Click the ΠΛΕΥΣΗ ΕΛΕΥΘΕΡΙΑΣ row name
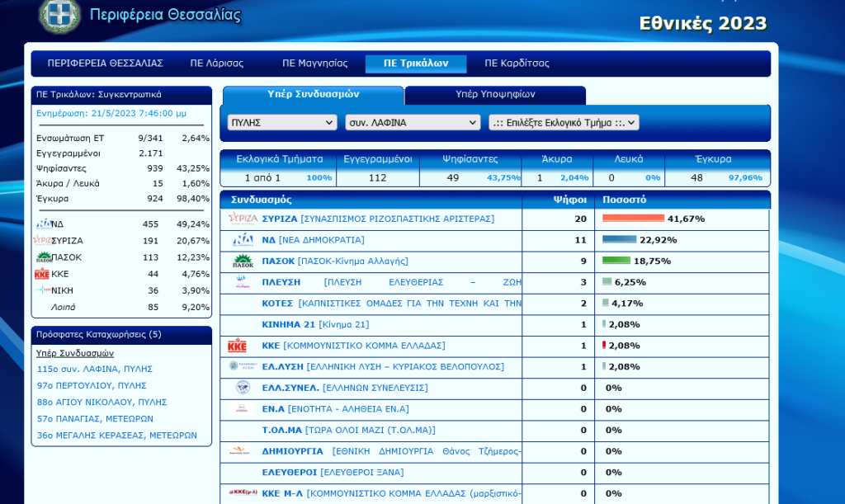This screenshot has height=504, width=845. [391, 282]
